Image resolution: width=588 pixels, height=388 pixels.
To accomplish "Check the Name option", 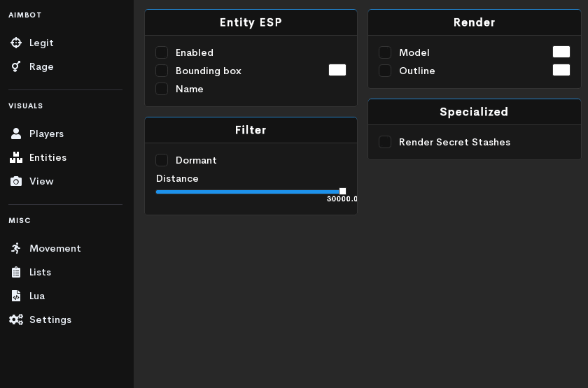I will click(x=162, y=89).
